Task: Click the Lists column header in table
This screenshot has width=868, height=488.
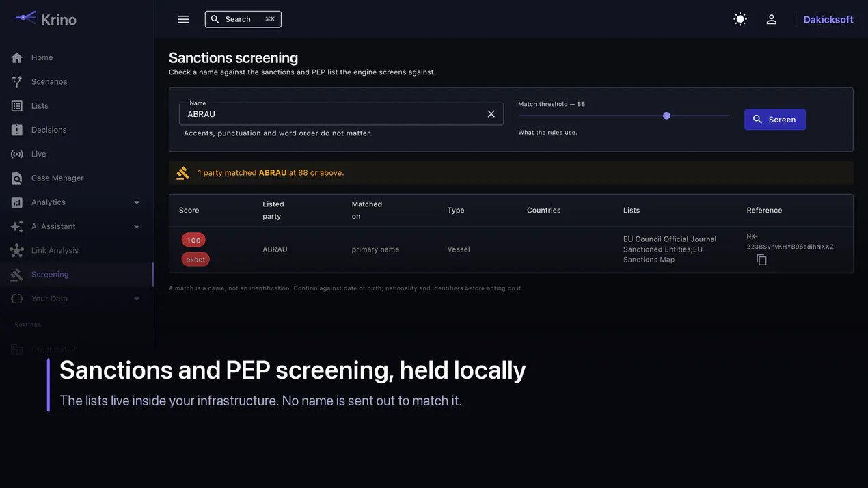Action: point(632,211)
